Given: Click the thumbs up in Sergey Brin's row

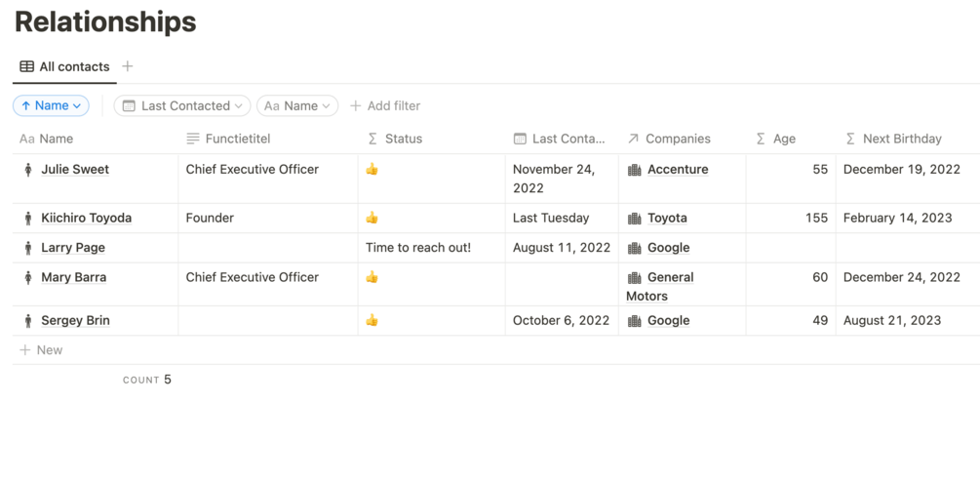Looking at the screenshot, I should tap(372, 320).
